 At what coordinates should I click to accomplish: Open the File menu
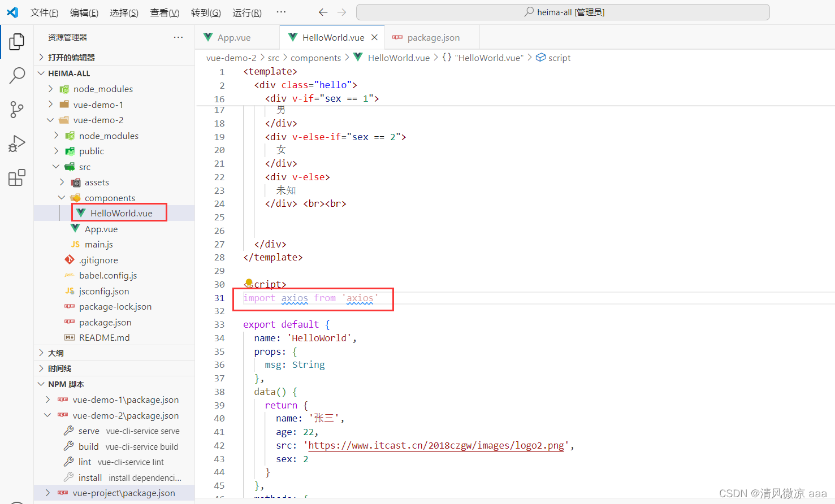tap(44, 12)
